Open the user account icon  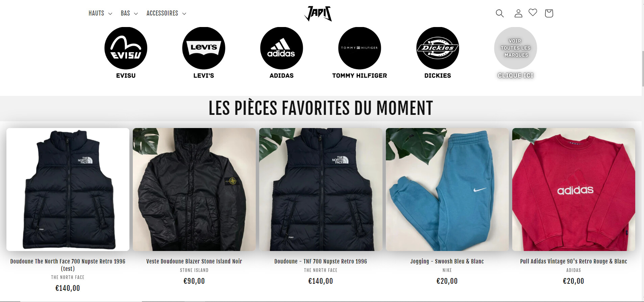pyautogui.click(x=518, y=13)
